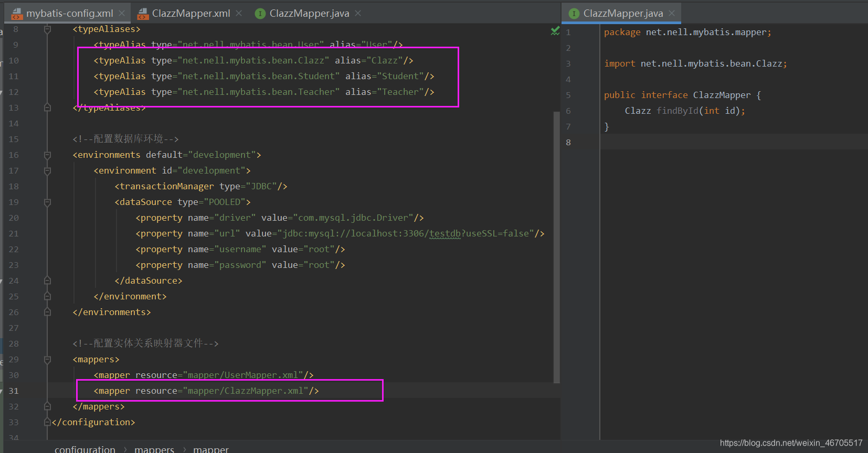Click the testdb word in the JDBC url

click(x=445, y=233)
